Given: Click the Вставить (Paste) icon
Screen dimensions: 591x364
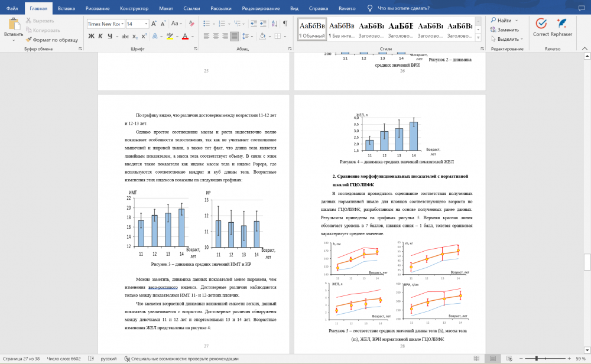Looking at the screenshot, I should coord(14,24).
